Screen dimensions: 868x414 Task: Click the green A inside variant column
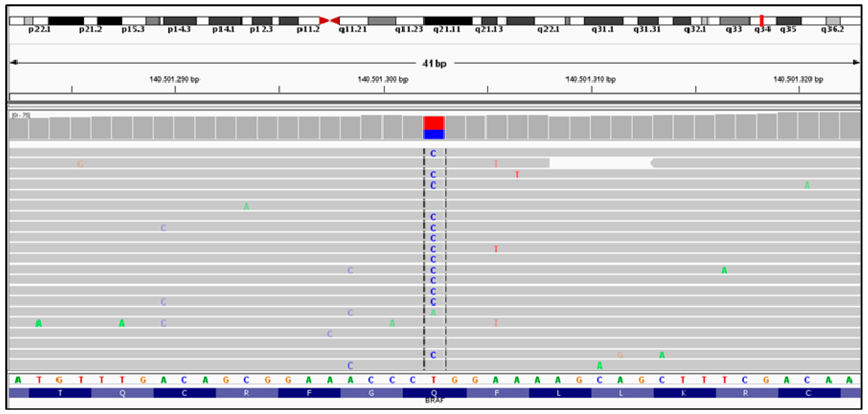(x=433, y=313)
